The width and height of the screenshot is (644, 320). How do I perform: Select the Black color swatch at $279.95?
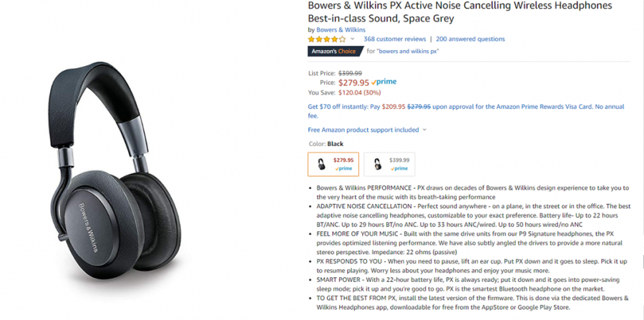333,164
